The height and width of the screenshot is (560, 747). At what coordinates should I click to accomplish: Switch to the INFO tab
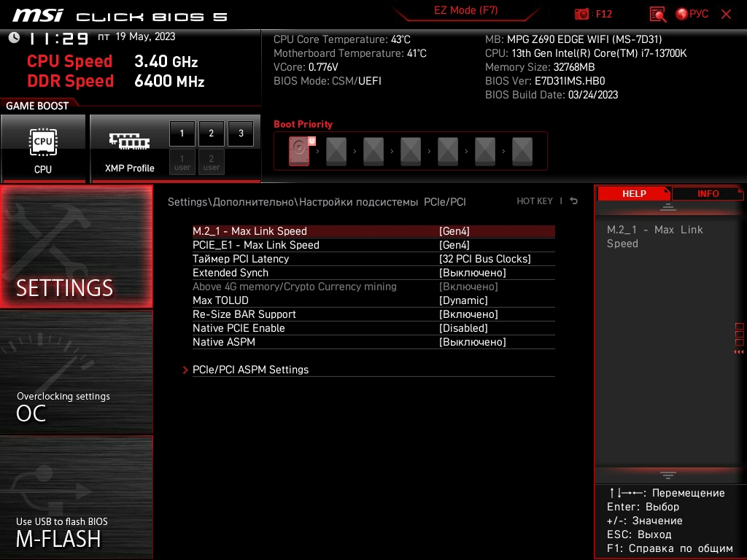708,194
